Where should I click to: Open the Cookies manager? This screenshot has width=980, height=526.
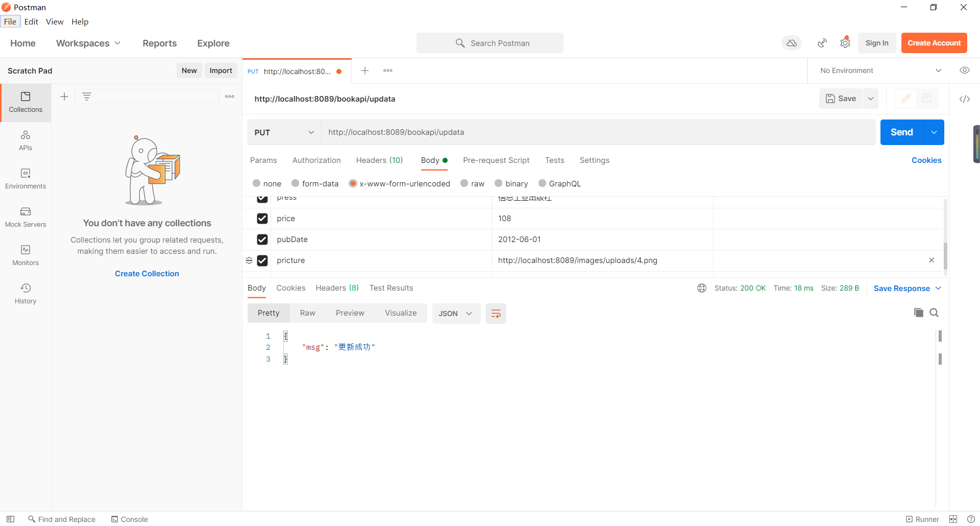(x=926, y=160)
